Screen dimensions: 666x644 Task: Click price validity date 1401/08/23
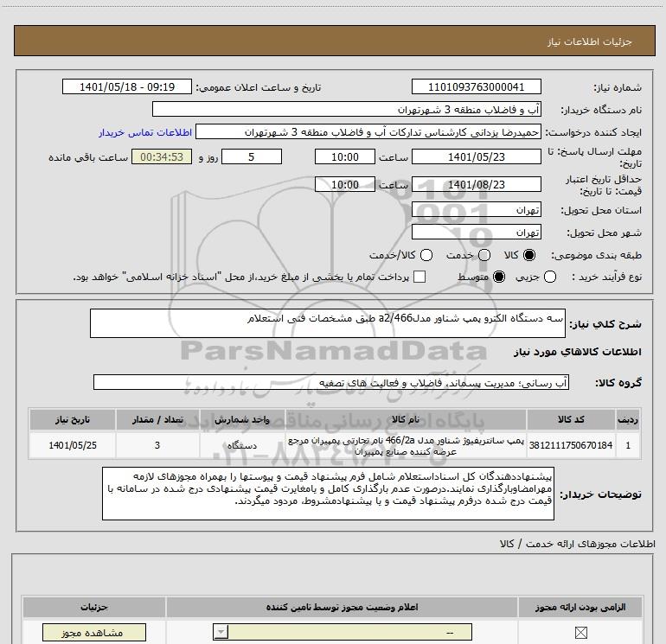click(x=476, y=184)
